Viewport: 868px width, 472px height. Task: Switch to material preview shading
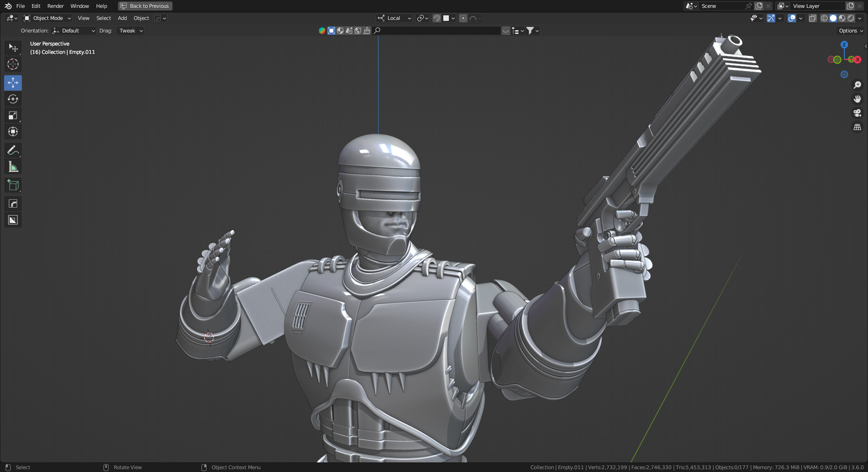(842, 18)
